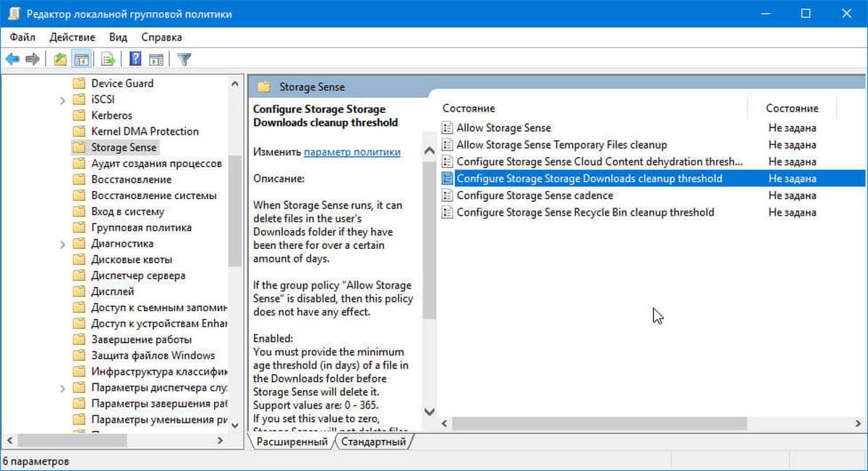Sort by second Состояние column header

point(792,109)
